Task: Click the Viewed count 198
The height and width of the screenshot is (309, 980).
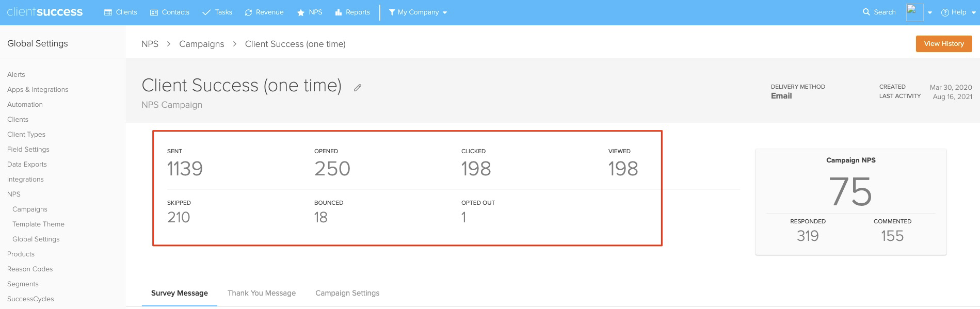Action: point(623,169)
